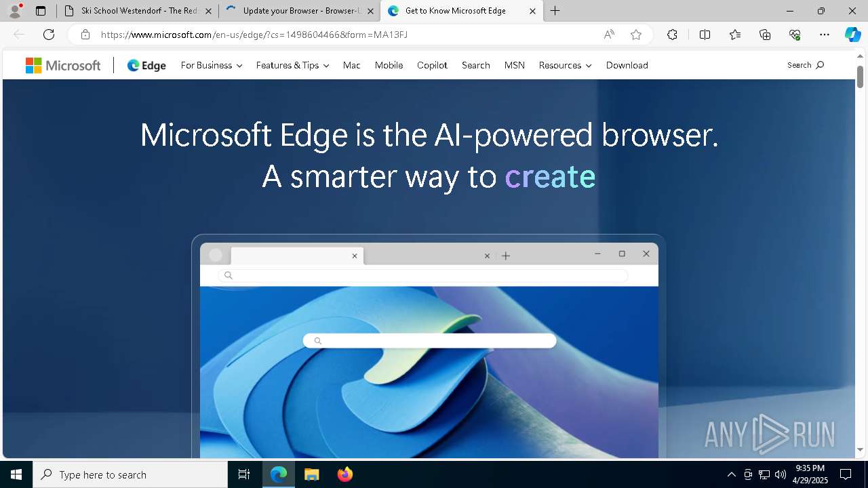Close the Get to Know Microsoft Edge tab
The height and width of the screenshot is (488, 868).
(532, 11)
